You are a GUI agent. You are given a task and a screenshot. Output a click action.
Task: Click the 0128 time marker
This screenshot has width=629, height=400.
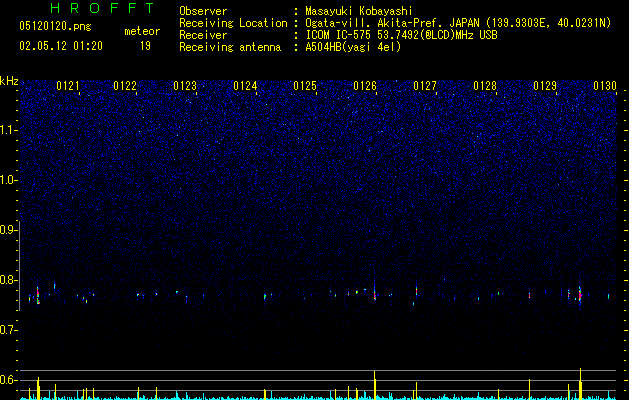(x=485, y=85)
